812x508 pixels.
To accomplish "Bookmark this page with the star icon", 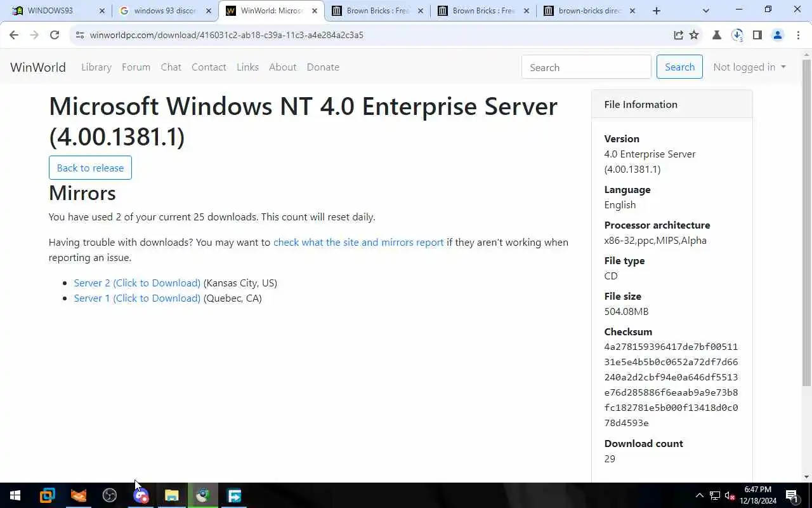I will [694, 35].
